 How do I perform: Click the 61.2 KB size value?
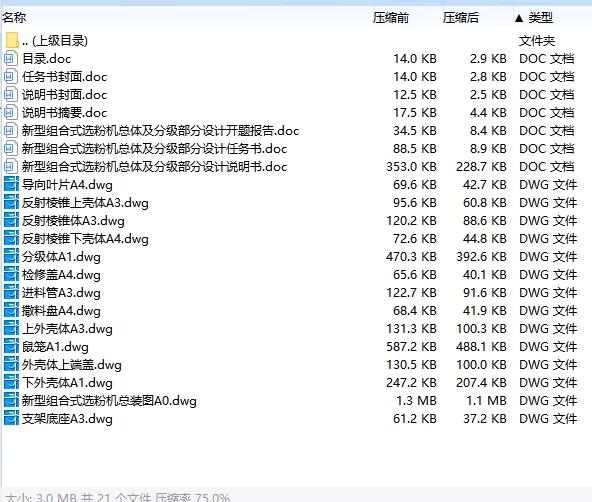click(x=415, y=419)
